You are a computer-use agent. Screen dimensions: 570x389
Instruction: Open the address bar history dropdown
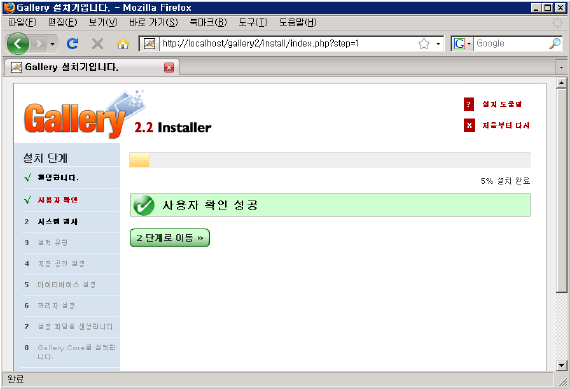(x=438, y=44)
